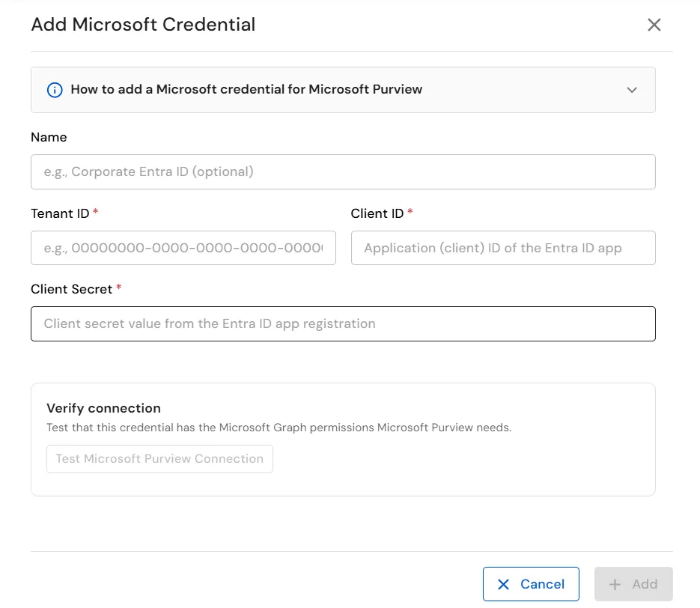Click the Add button
The height and width of the screenshot is (608, 700).
[x=633, y=584]
